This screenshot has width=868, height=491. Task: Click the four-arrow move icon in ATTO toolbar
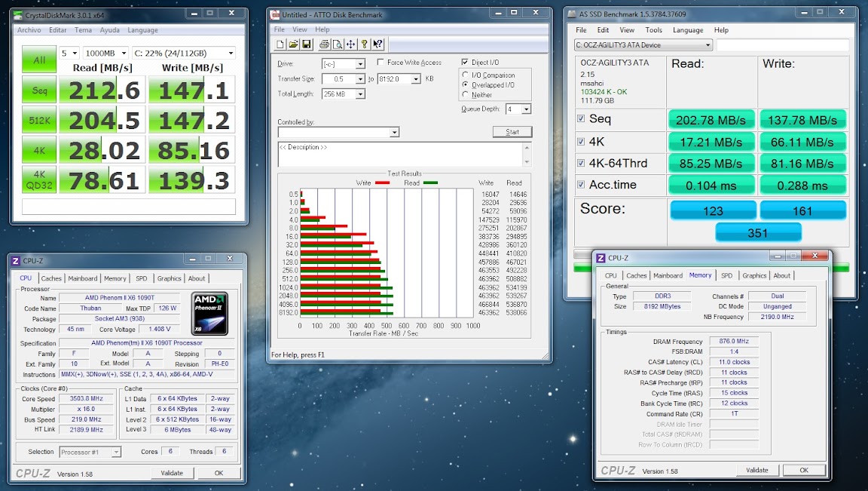351,44
